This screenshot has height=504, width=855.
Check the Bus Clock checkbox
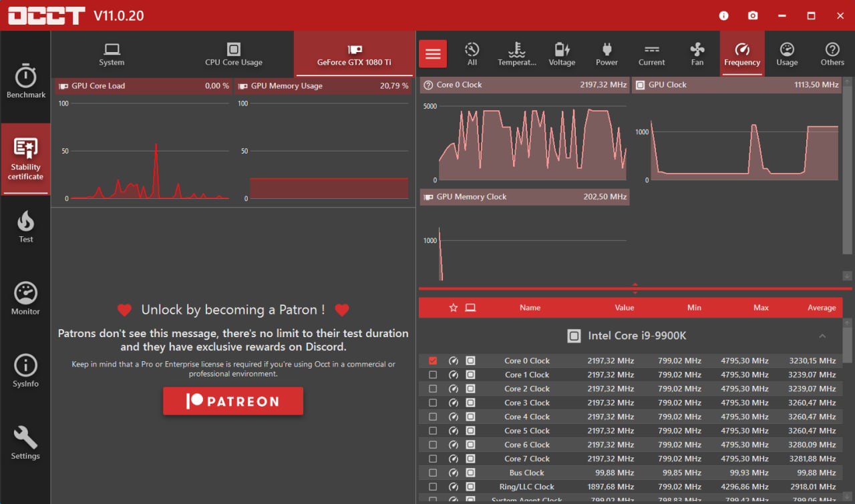[433, 473]
